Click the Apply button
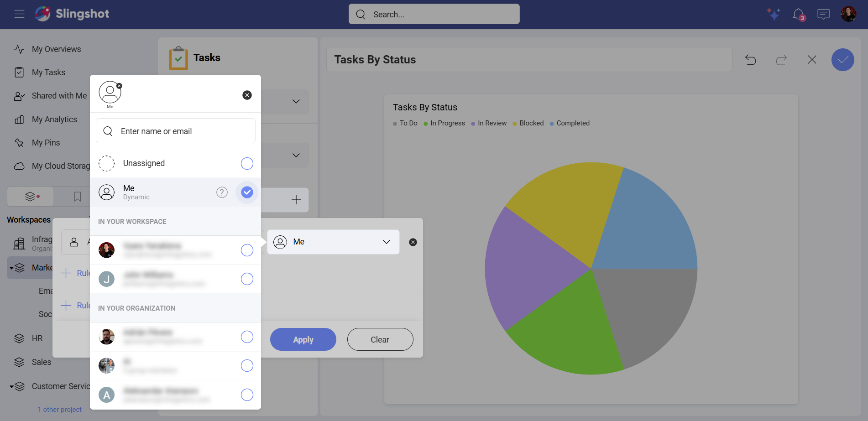868x421 pixels. click(303, 339)
